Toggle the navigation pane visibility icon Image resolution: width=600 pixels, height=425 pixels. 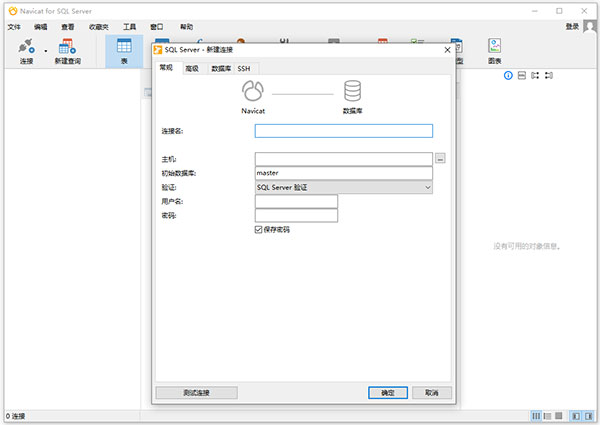(576, 416)
